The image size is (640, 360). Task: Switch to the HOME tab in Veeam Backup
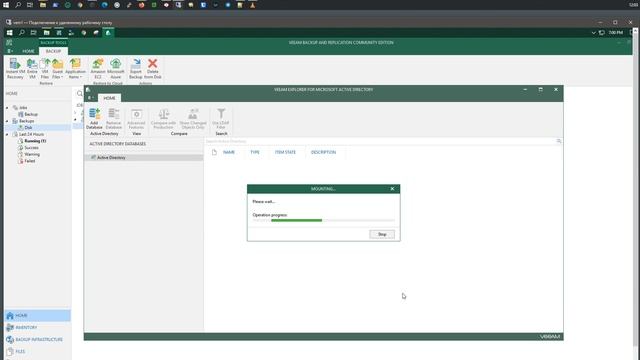[28, 51]
